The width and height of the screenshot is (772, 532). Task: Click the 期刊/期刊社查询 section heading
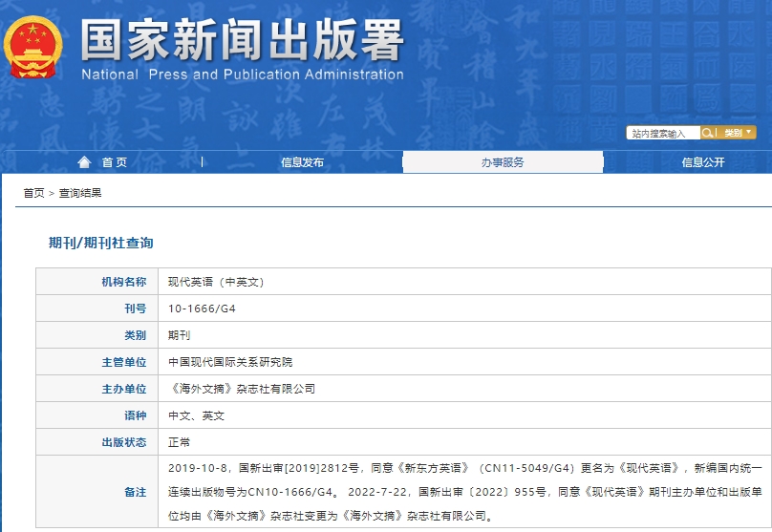click(100, 243)
